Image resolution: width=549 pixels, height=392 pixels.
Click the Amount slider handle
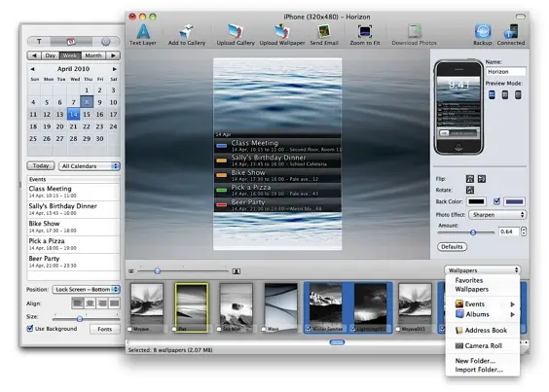click(473, 232)
